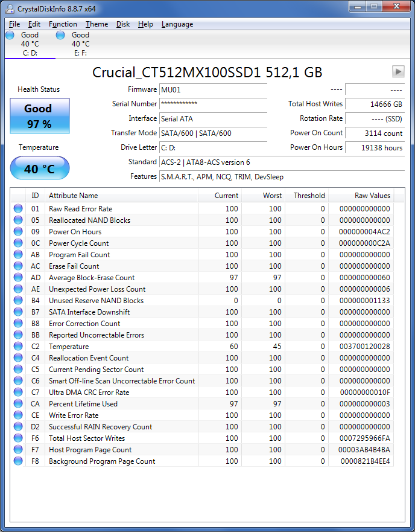Select the Successful RAIN Recovery Count row
Viewport: 415px width, 532px height.
(203, 427)
